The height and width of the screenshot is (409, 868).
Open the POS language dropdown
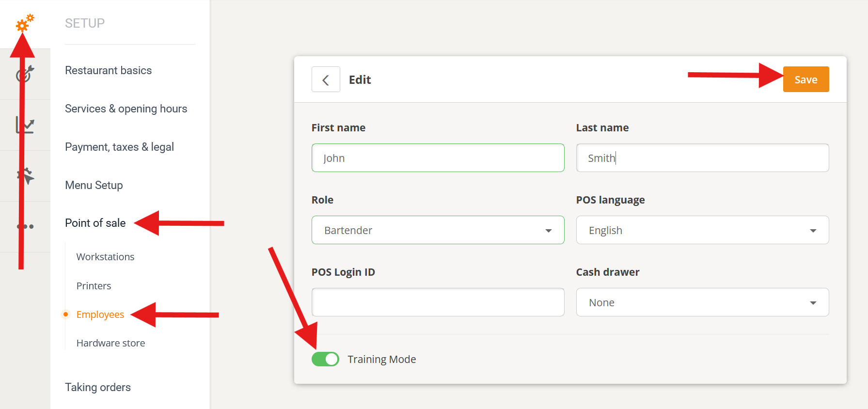click(x=702, y=230)
